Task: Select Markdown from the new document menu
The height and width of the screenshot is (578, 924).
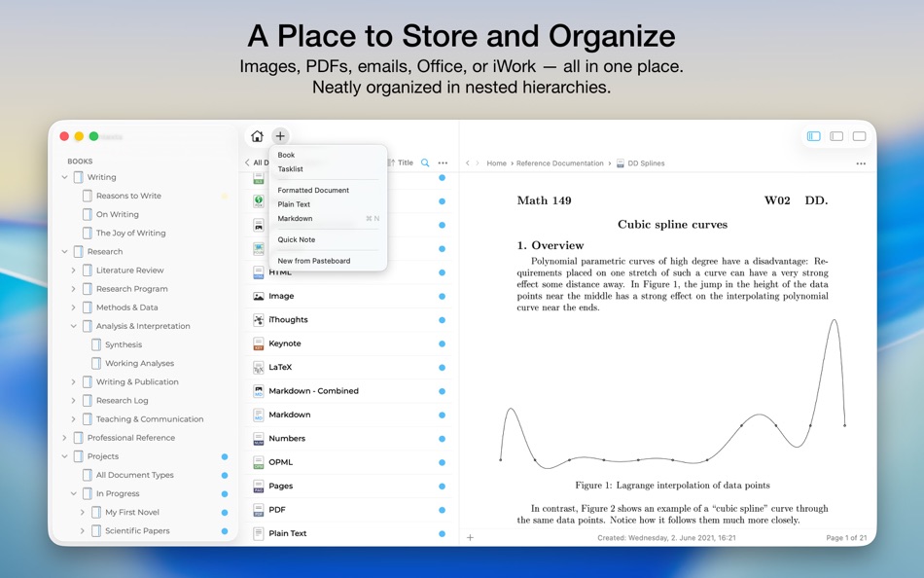Action: [x=297, y=218]
